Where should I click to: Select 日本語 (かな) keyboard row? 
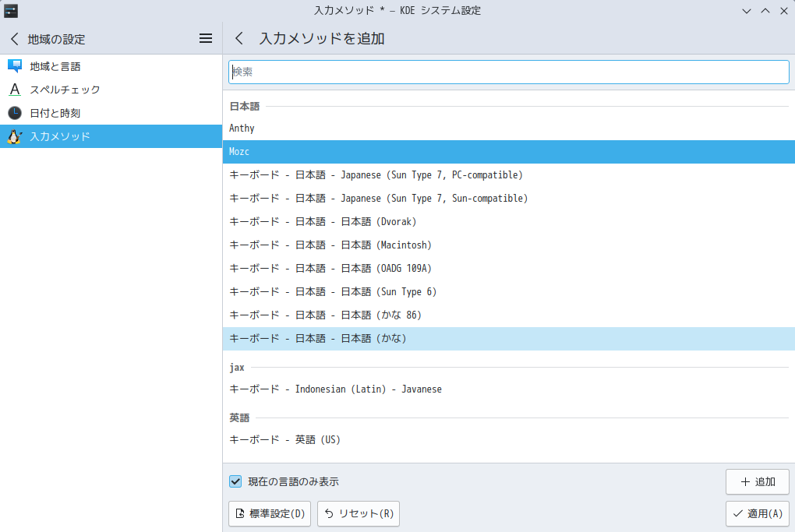click(508, 339)
